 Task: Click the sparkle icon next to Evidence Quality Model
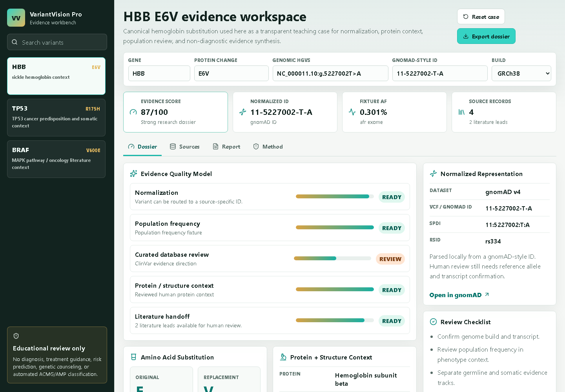coord(133,174)
